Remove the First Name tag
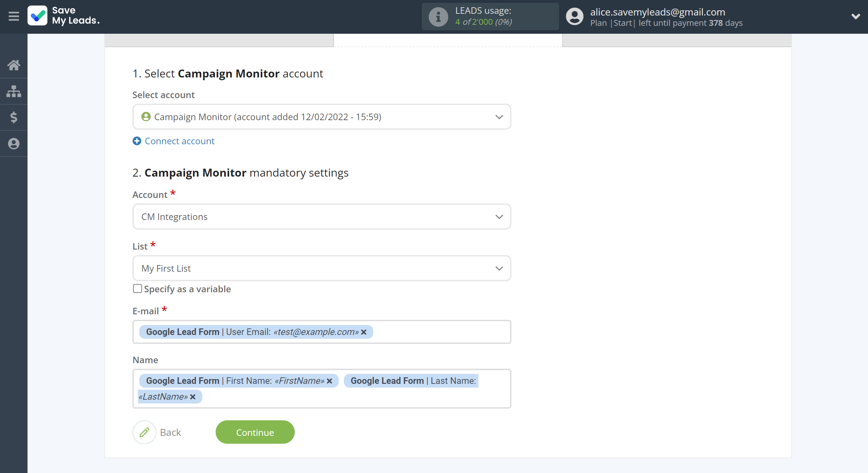 pos(329,381)
